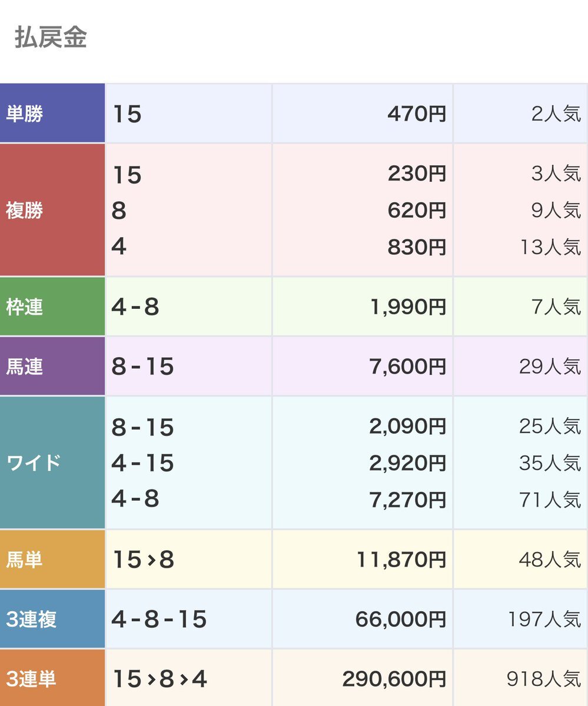
Task: Click the purple 馬連 label cell
Action: click(x=52, y=367)
